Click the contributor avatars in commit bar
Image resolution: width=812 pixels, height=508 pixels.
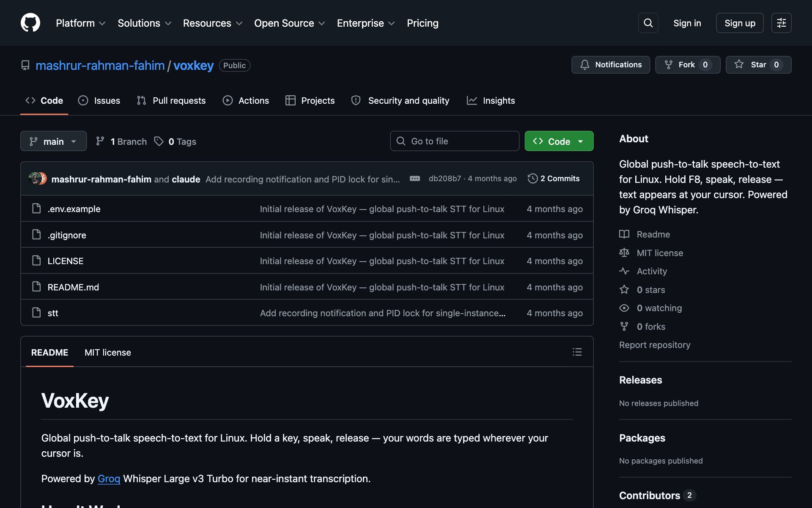38,179
